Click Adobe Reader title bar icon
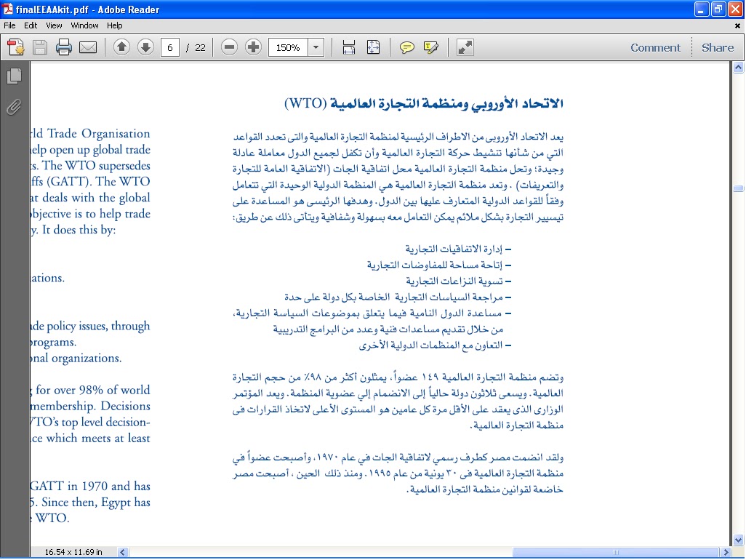The height and width of the screenshot is (560, 746). [7, 9]
